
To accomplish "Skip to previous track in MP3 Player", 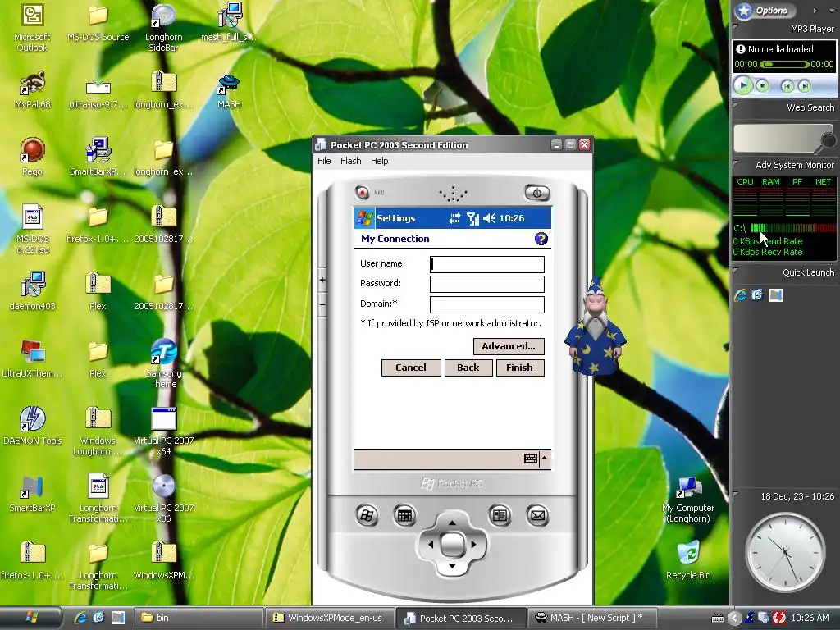I will [x=787, y=85].
